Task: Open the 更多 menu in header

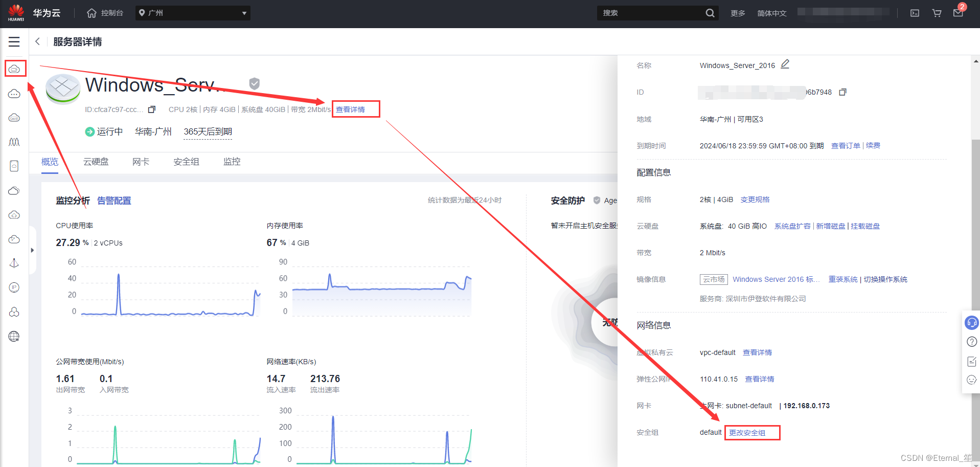Action: coord(738,13)
